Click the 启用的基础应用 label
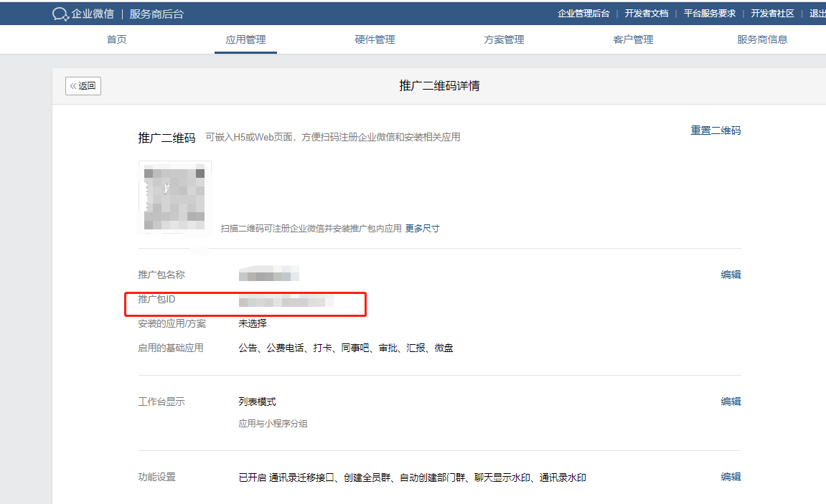Viewport: 826px width, 504px height. 171,348
